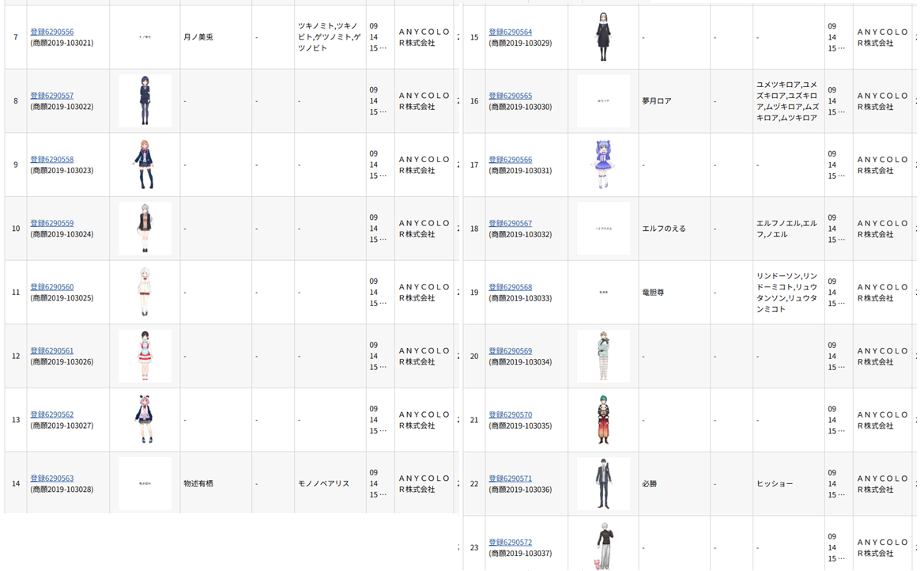Open trademark entry 登録6290559
This screenshot has height=571, width=924.
coord(52,223)
